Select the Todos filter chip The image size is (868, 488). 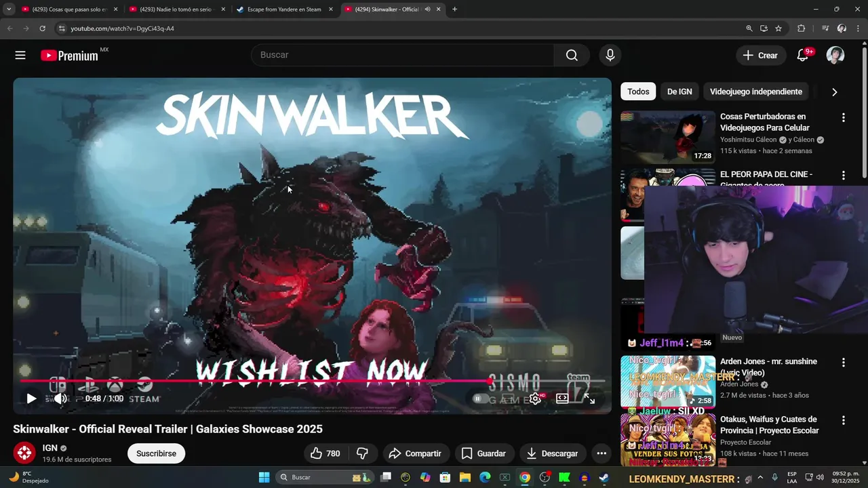click(638, 91)
